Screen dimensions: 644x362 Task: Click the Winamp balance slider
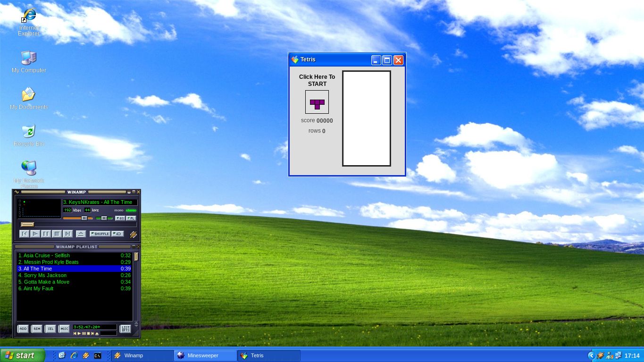tap(104, 218)
